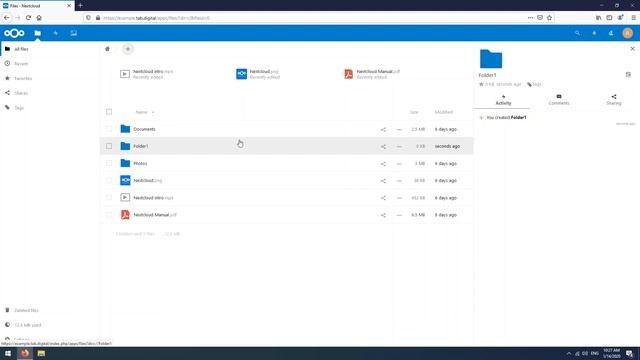
Task: Open the Folder1 folder
Action: coord(141,146)
